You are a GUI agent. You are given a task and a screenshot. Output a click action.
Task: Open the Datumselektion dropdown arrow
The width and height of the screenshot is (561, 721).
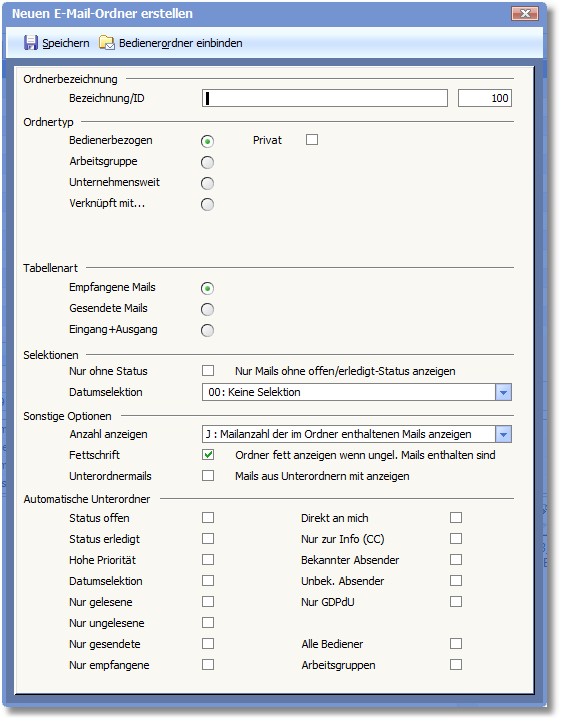coord(504,392)
